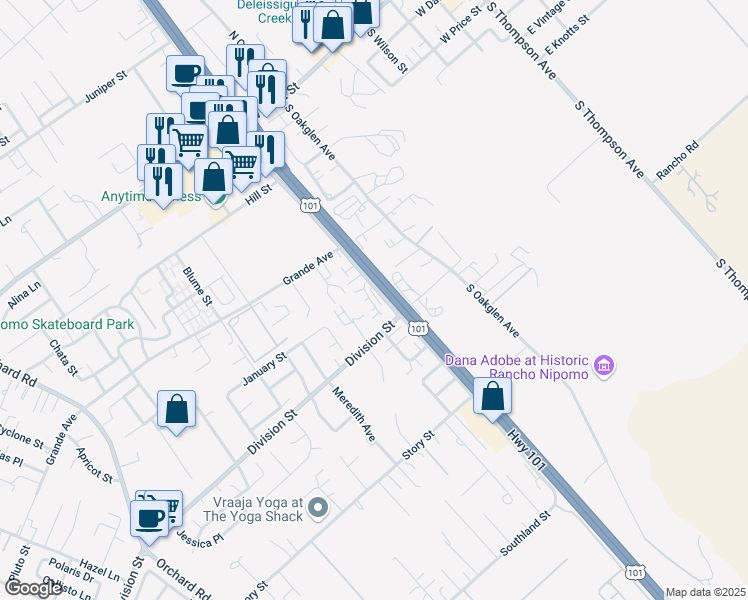Viewport: 748px width, 600px height.
Task: Open the Dana Adobe at Historic Rancho Nipomo label
Action: [517, 367]
